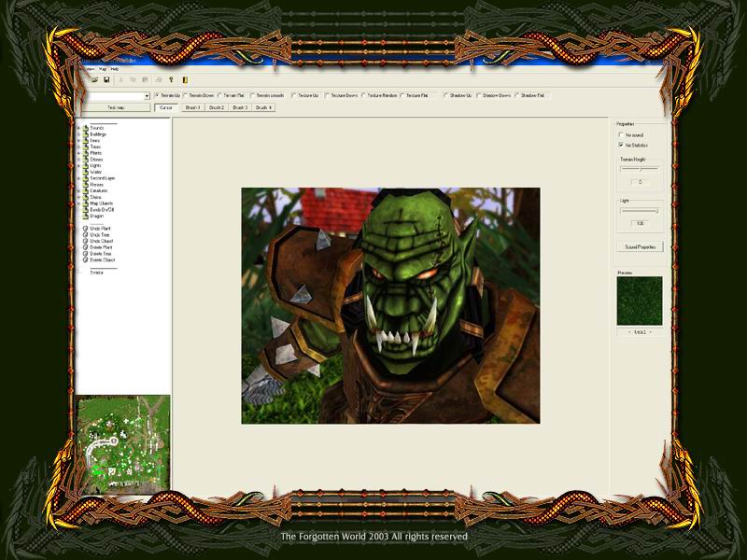This screenshot has width=747, height=560.
Task: Select the Dragon folder icon
Action: point(86,216)
